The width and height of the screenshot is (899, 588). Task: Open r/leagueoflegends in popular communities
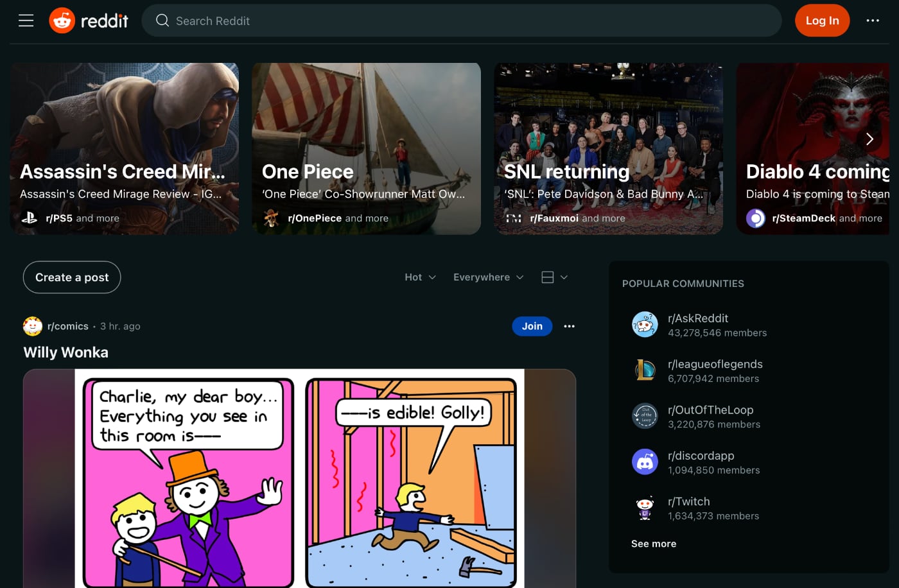pyautogui.click(x=715, y=364)
